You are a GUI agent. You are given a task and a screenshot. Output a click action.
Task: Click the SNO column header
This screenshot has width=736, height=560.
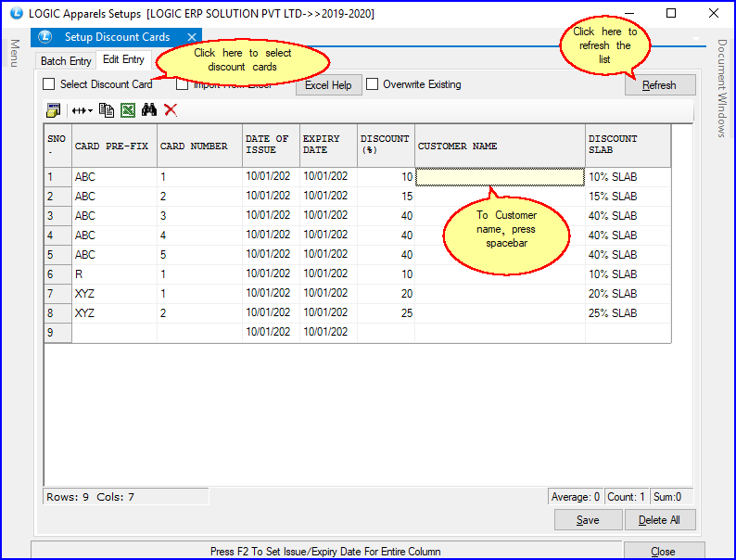click(57, 146)
